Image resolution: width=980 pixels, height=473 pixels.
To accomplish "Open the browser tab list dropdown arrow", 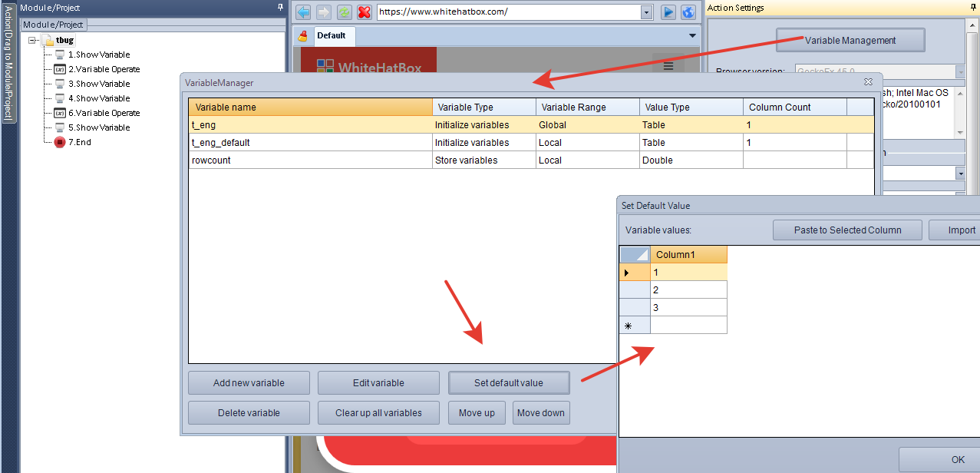I will coord(692,35).
